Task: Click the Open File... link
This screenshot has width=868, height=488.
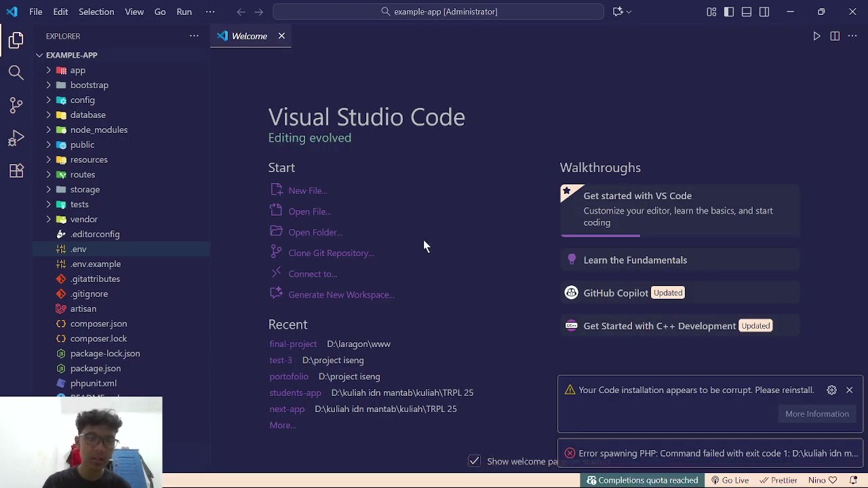Action: click(309, 211)
